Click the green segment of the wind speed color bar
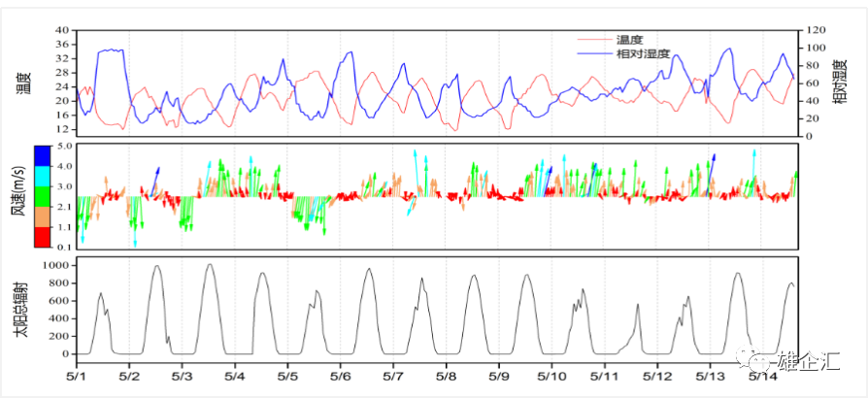This screenshot has width=868, height=399. coord(43,196)
